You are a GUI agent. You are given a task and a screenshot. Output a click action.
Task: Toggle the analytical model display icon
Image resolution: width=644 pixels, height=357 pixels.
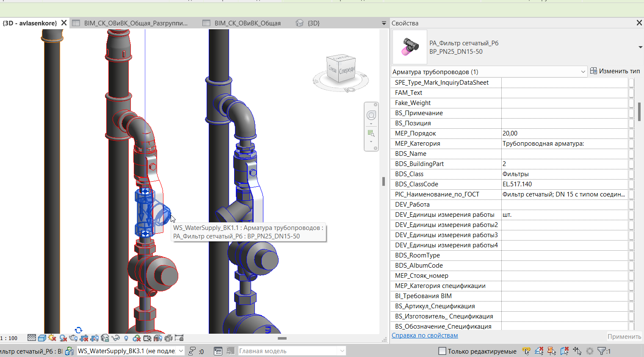(x=158, y=338)
